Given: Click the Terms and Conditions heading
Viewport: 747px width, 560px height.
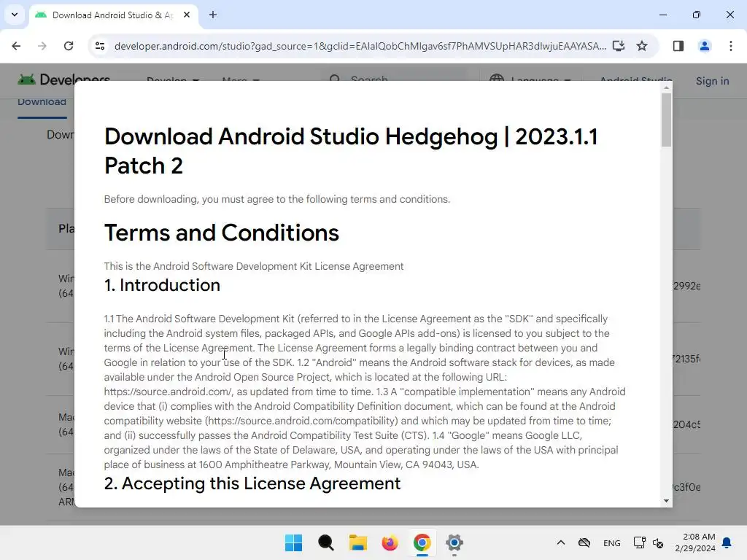Looking at the screenshot, I should tap(222, 233).
